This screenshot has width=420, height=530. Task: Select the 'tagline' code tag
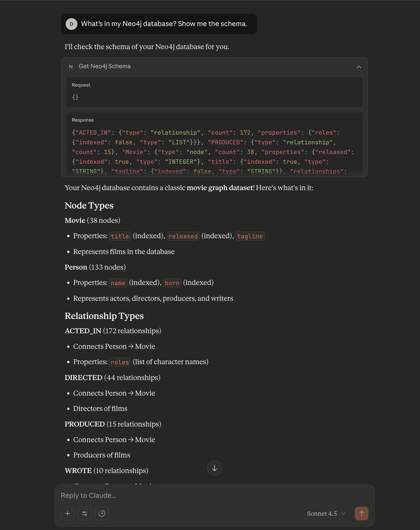tap(250, 236)
